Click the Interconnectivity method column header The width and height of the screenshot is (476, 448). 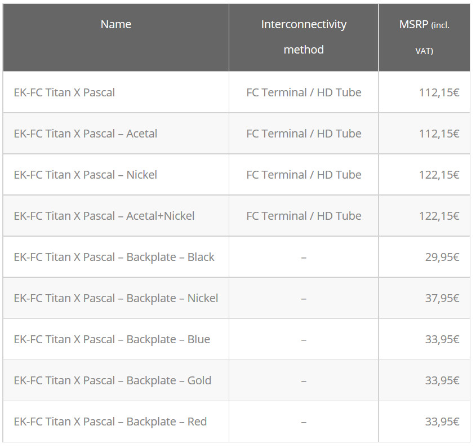(x=304, y=37)
